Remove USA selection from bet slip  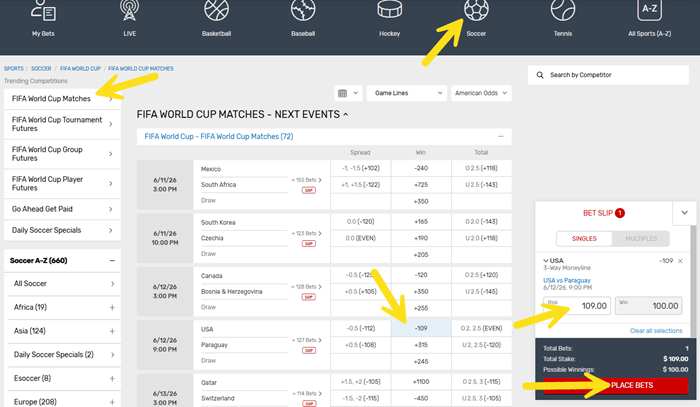680,261
